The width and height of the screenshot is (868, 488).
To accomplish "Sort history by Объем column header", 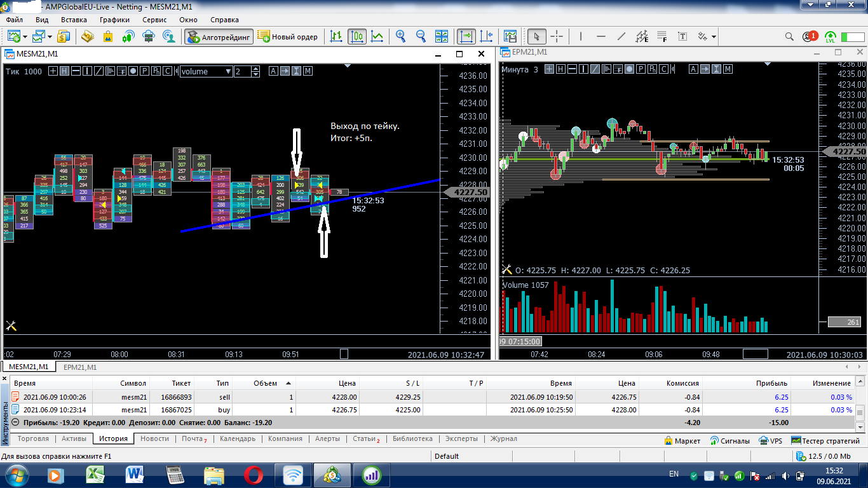I will 264,383.
